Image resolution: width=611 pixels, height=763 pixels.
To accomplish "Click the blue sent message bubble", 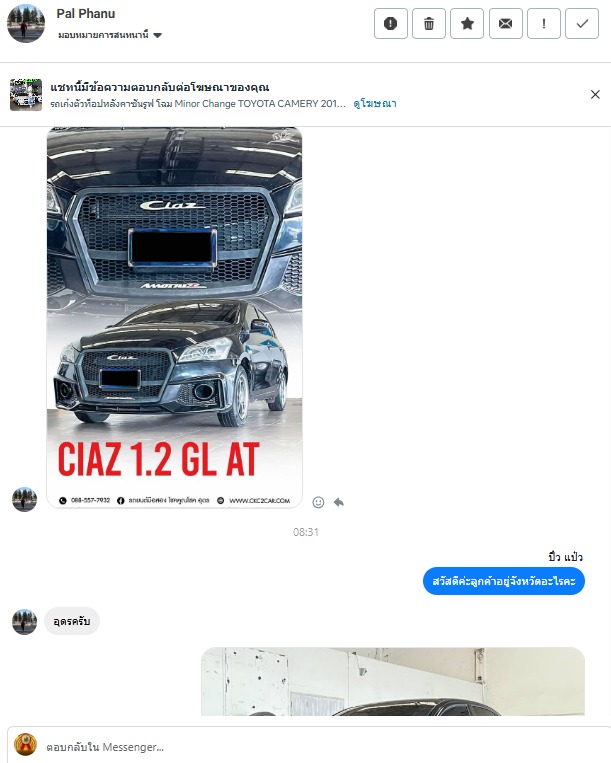I will pyautogui.click(x=504, y=581).
